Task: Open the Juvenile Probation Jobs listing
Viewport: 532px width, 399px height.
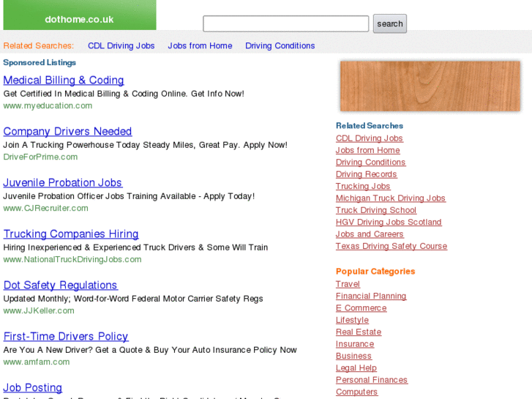Action: [x=62, y=183]
